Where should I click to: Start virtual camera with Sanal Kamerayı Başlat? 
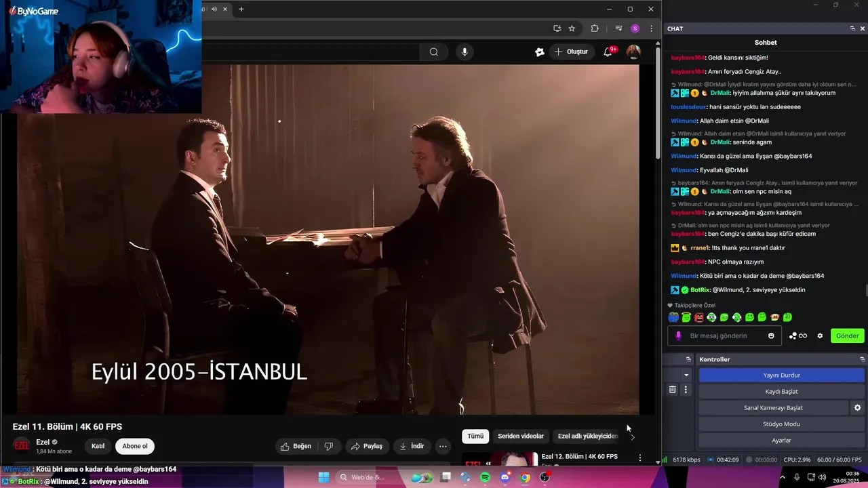pyautogui.click(x=773, y=408)
